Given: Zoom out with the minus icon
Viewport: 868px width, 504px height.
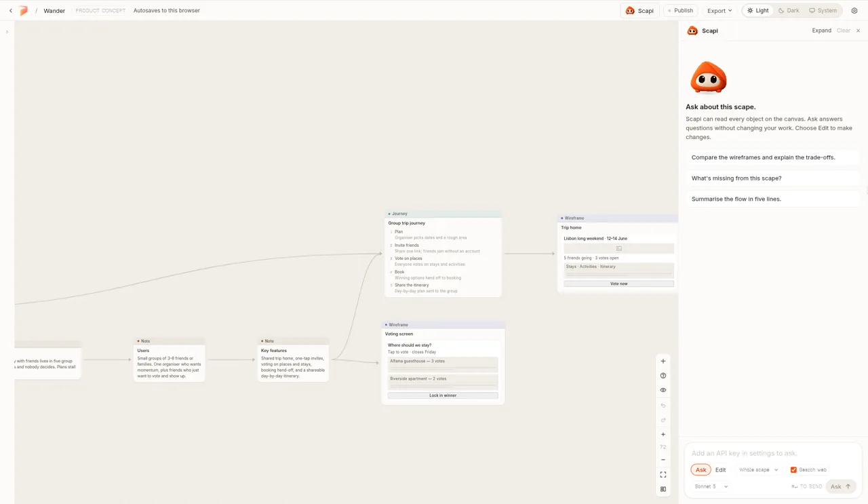Looking at the screenshot, I should coord(663,460).
